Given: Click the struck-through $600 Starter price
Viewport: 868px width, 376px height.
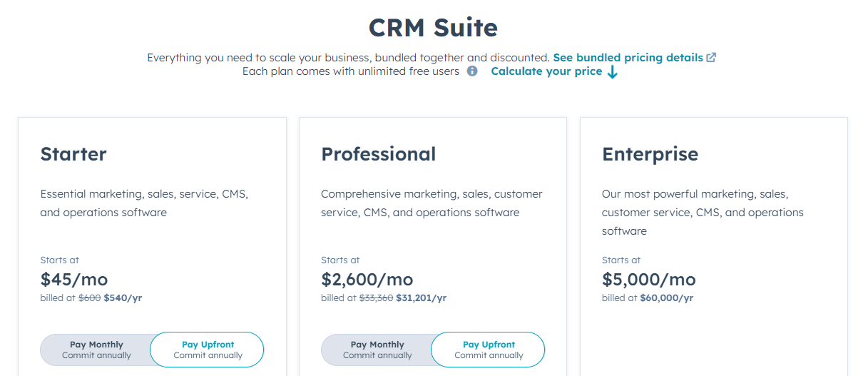Looking at the screenshot, I should 89,298.
